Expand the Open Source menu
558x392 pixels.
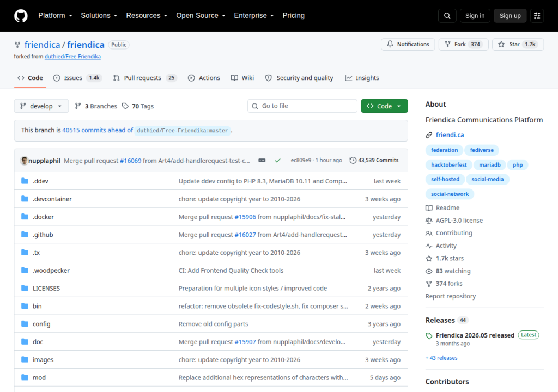201,16
